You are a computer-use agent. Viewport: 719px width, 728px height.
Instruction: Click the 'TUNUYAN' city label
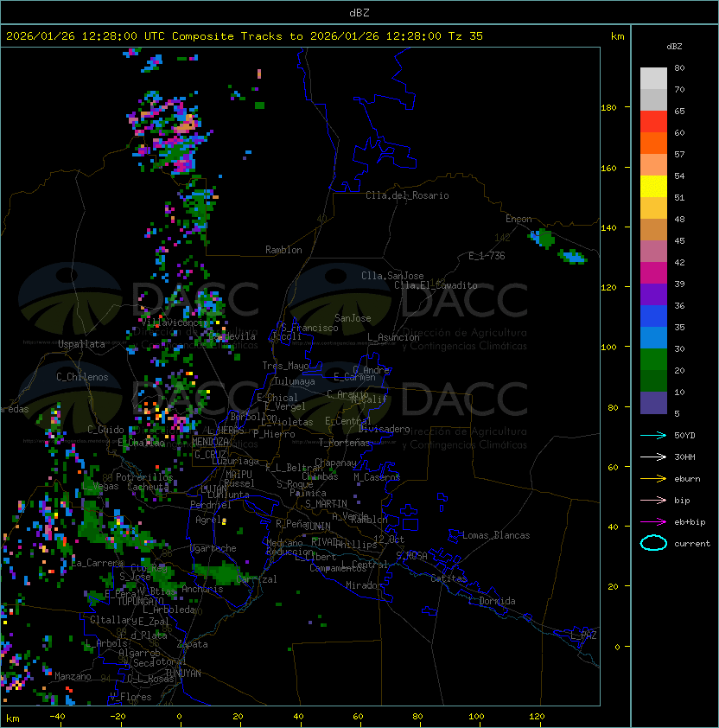point(183,674)
